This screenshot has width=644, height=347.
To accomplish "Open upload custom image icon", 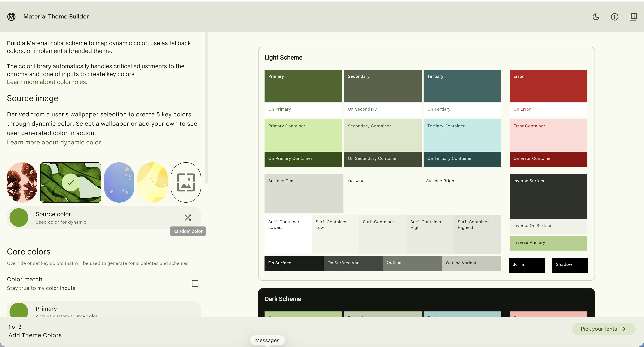I will (186, 182).
